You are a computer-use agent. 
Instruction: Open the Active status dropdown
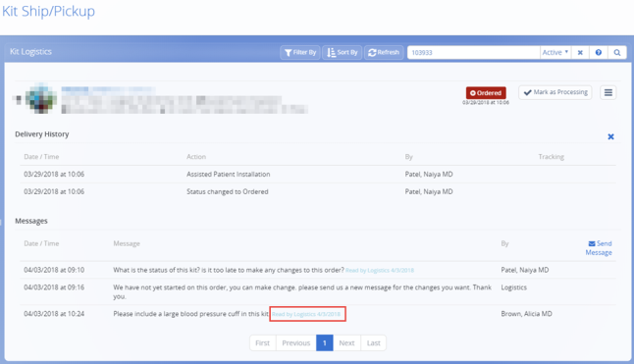[555, 53]
